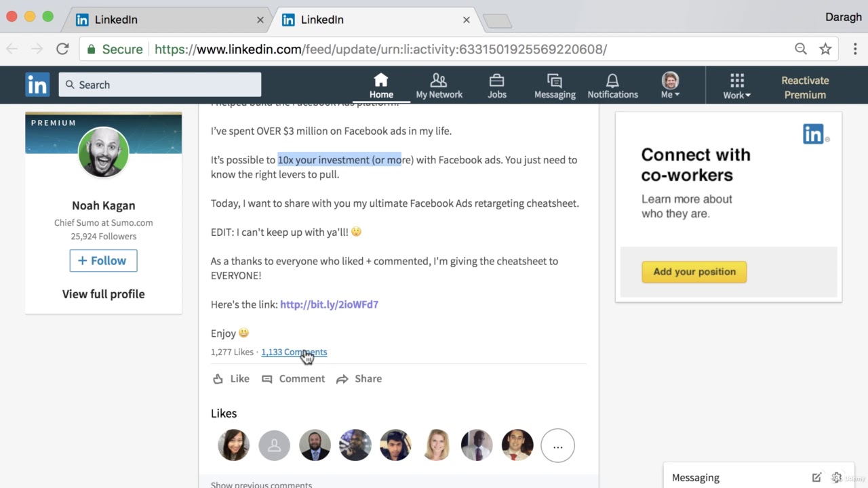
Task: Focus the LinkedIn Search field
Action: (x=160, y=85)
